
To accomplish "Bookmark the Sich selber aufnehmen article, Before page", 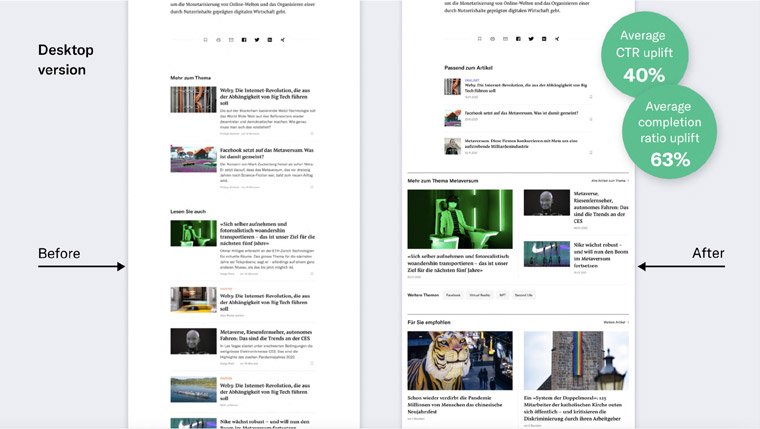I will click(x=312, y=274).
